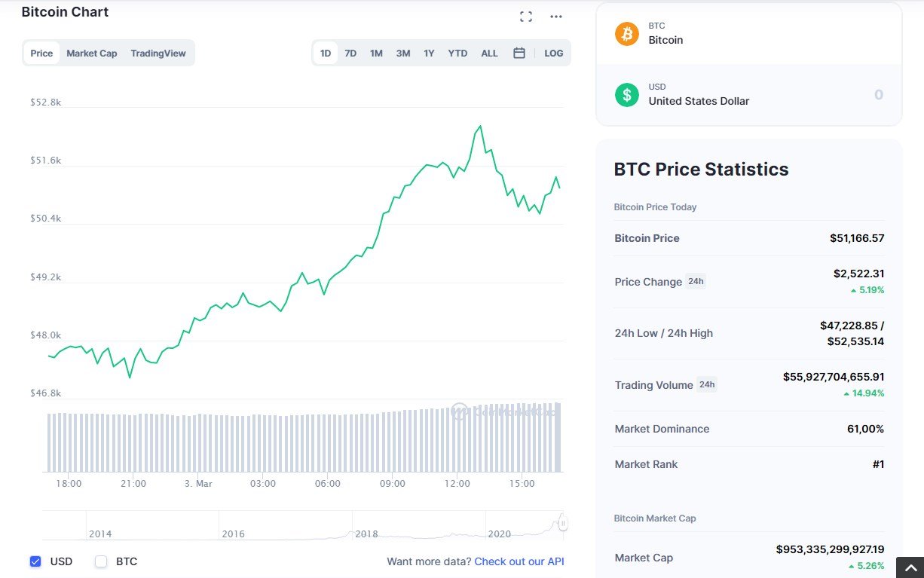
Task: Open the three-dot more options menu
Action: click(556, 17)
